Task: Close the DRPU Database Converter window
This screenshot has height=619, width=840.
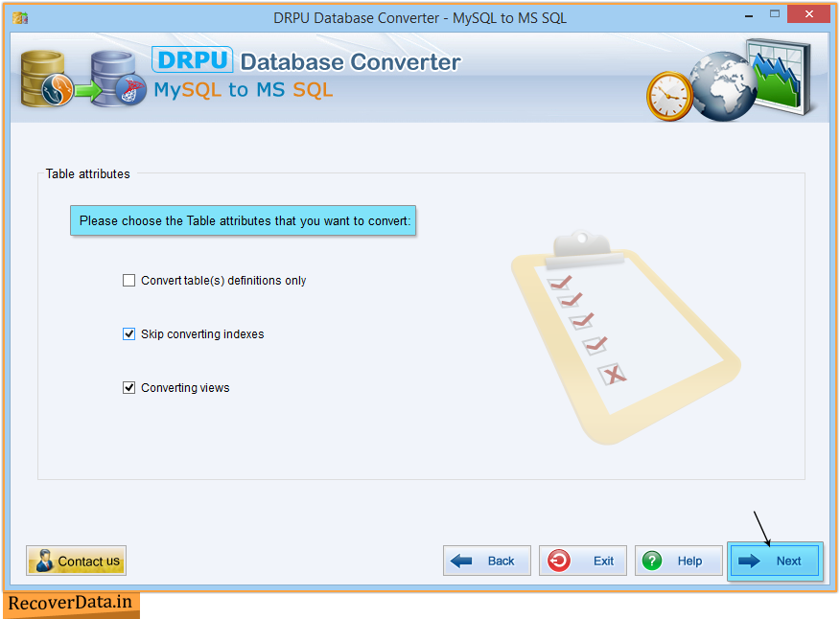Action: (x=808, y=14)
